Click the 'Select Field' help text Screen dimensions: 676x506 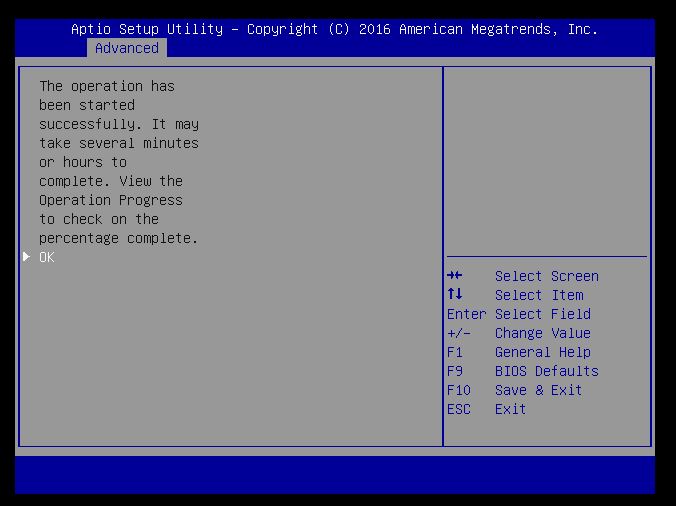click(543, 314)
